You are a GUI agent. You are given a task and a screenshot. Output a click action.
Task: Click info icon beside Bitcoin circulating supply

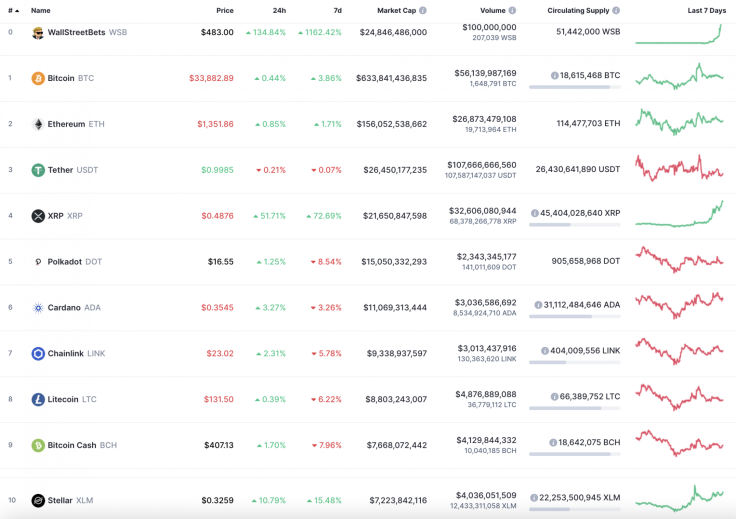click(554, 76)
